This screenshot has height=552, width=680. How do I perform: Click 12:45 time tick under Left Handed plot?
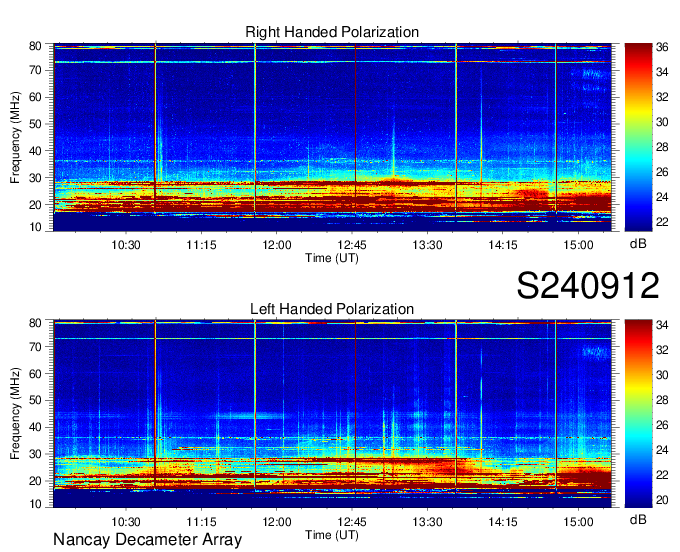click(352, 522)
